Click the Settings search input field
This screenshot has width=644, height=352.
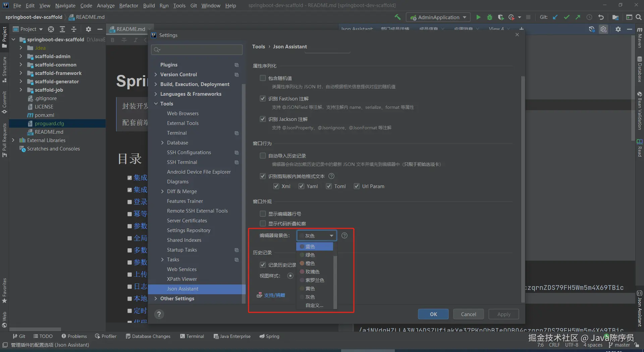[x=197, y=50]
